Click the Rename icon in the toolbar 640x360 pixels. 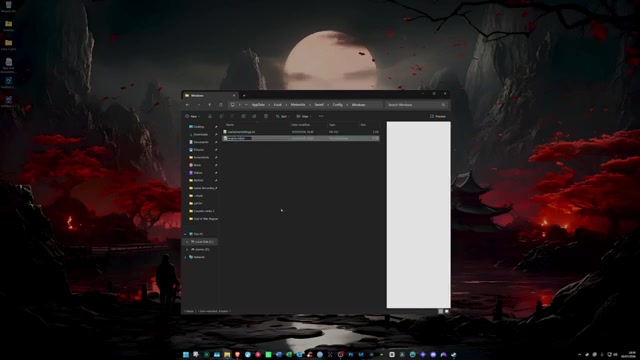tap(244, 116)
